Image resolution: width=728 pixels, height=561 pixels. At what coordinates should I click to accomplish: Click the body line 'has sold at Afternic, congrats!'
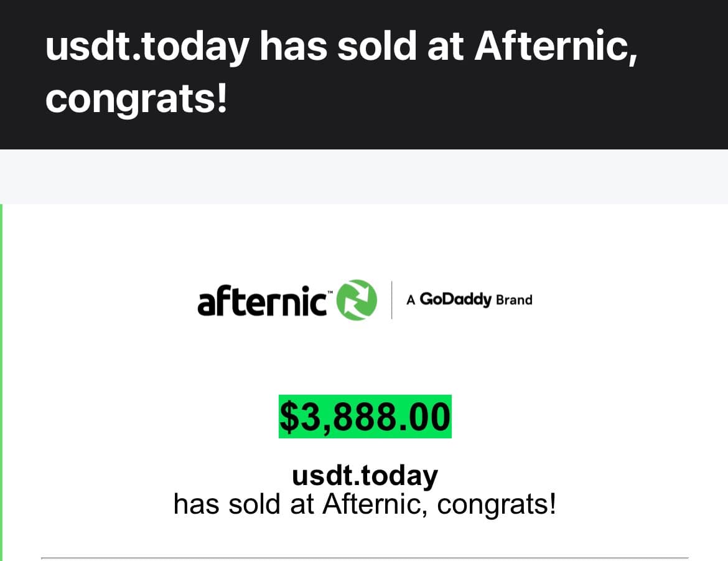[365, 504]
